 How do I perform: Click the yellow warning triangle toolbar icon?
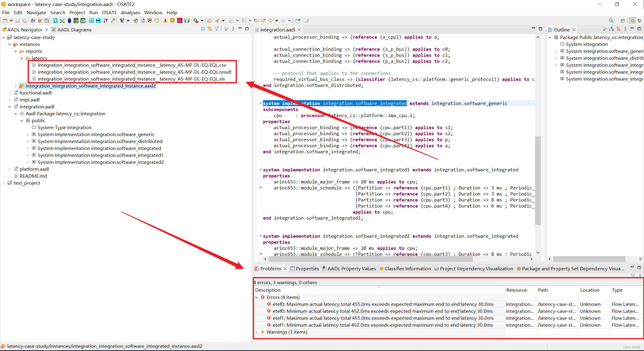coord(165,21)
